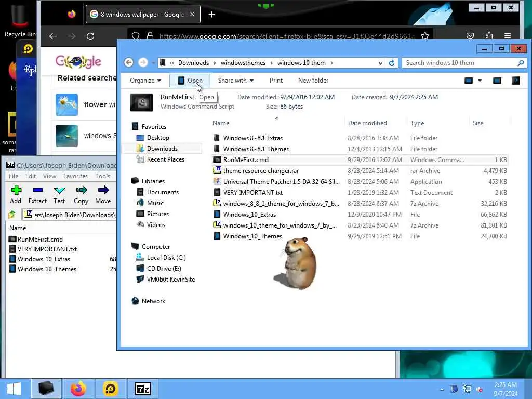This screenshot has height=399, width=532.
Task: Open Recycle Bin on desktop
Action: (19, 20)
